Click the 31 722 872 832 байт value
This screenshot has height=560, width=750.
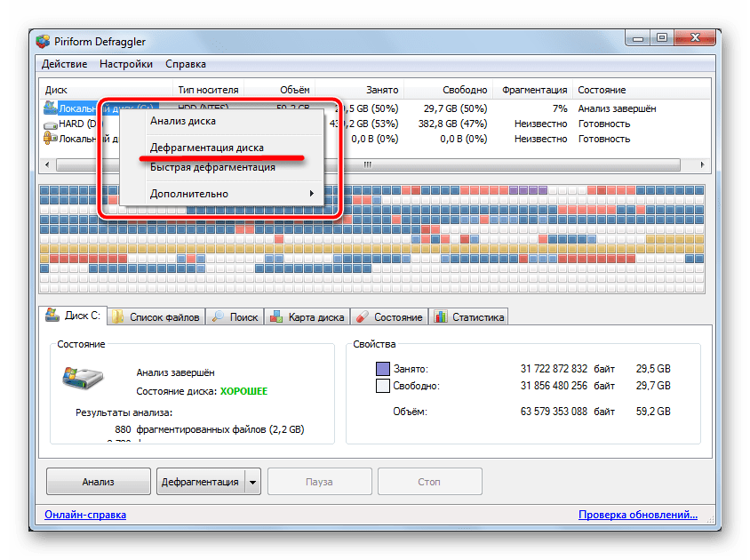click(x=567, y=369)
